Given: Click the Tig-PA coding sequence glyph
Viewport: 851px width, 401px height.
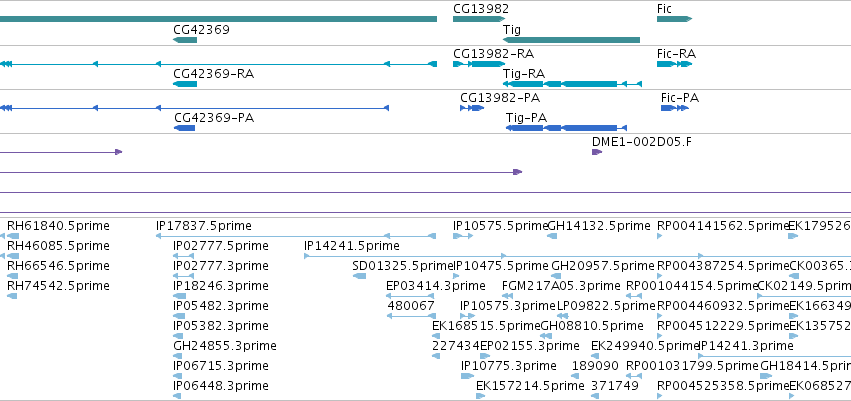Looking at the screenshot, I should click(567, 128).
